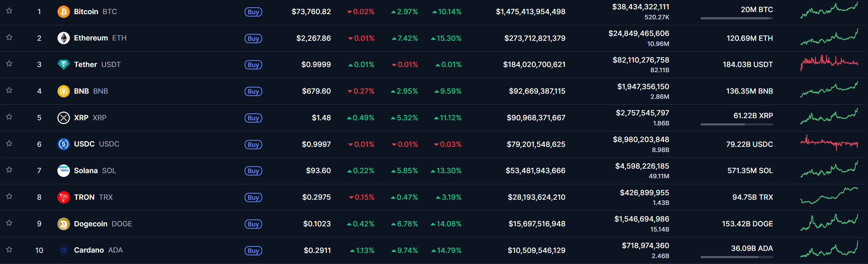Click the BNB coin logo icon
Viewport: 868px width, 264px height.
click(x=63, y=91)
